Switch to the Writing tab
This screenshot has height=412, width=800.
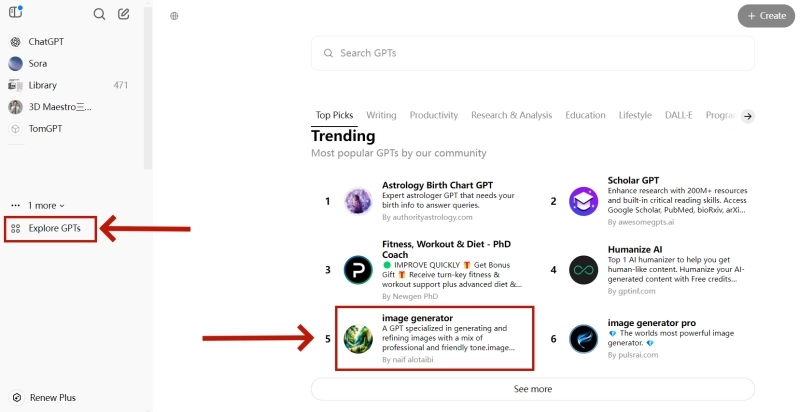pyautogui.click(x=381, y=115)
